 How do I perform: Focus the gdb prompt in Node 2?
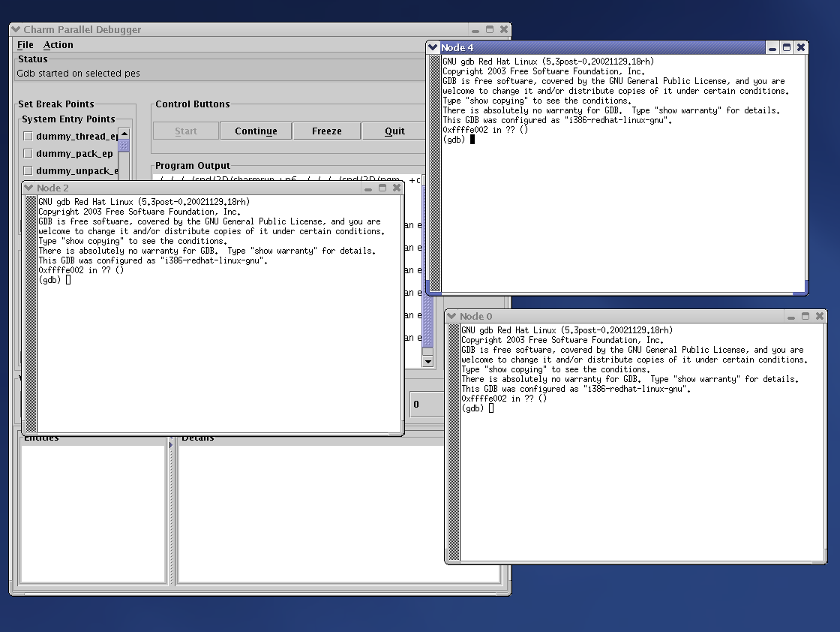coord(54,280)
